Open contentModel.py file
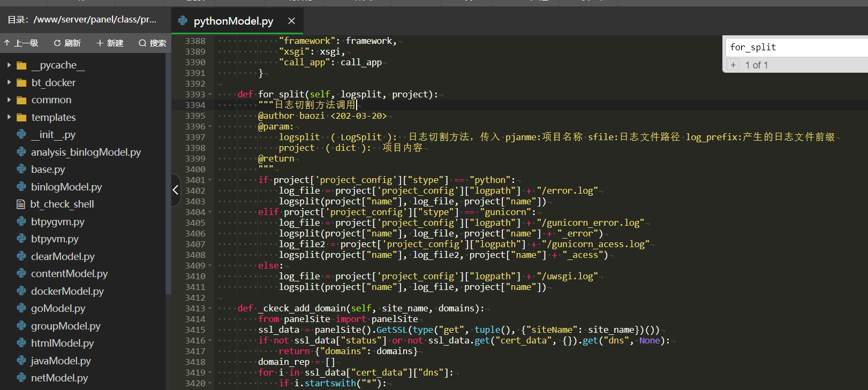Image resolution: width=868 pixels, height=390 pixels. [69, 273]
